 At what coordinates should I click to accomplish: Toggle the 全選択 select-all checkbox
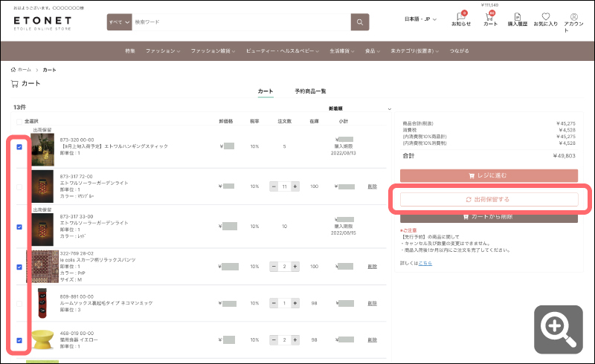[19, 122]
